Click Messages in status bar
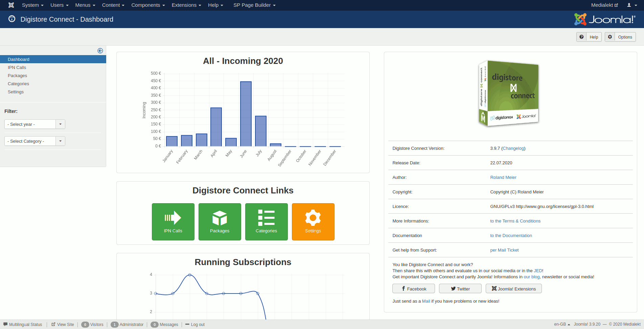This screenshot has width=644, height=329. [164, 324]
